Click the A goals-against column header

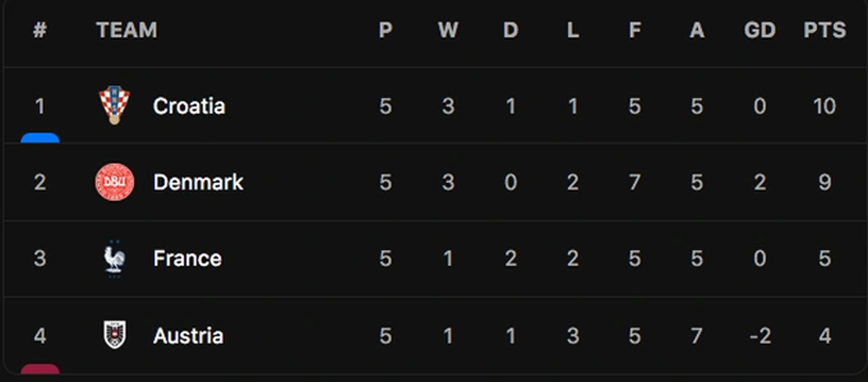[x=697, y=30]
